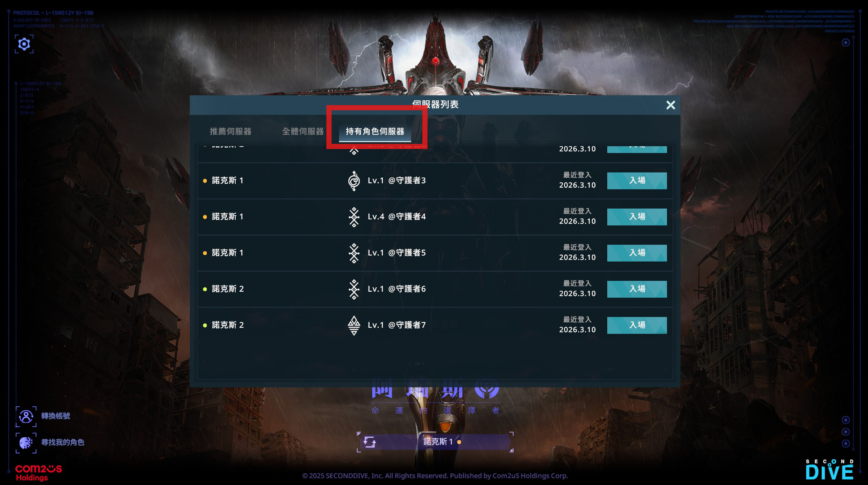Click the class emblem beside 守護者7
Screen dimensions: 868x485
354,325
